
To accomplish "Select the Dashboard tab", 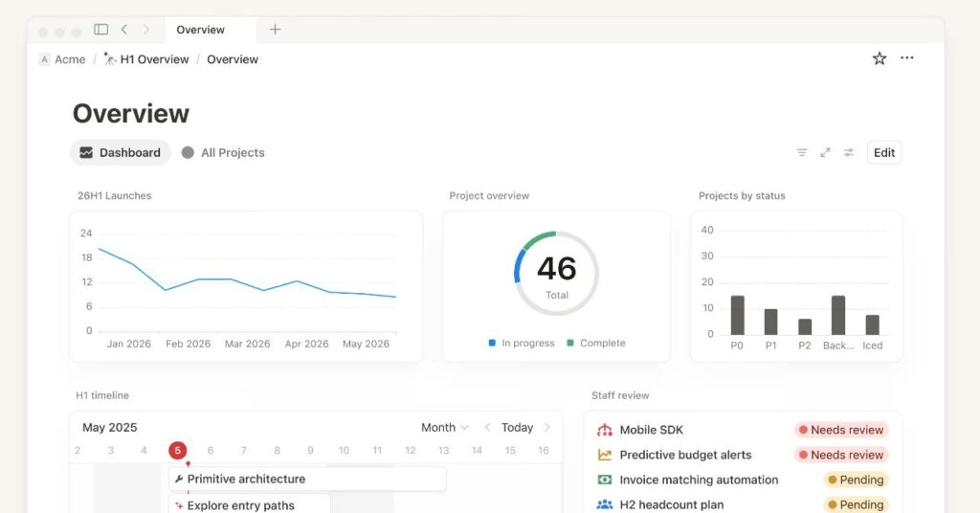I will (x=121, y=153).
